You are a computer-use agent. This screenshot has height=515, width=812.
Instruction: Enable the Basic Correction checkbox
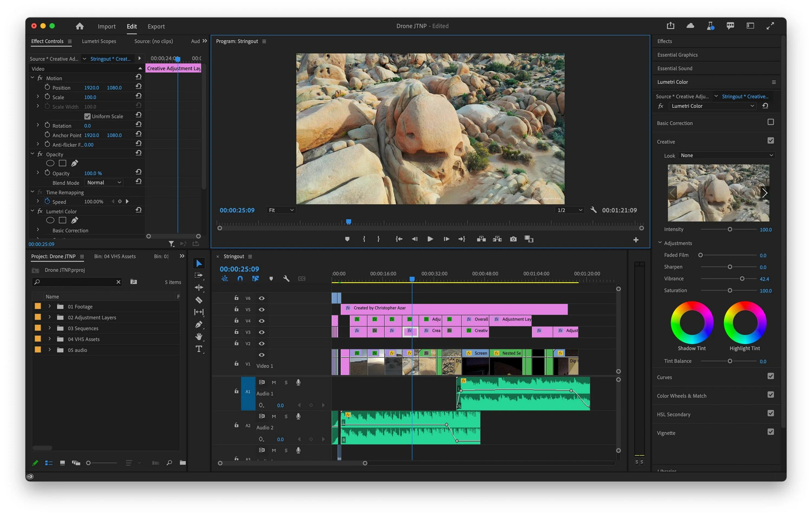pos(770,122)
